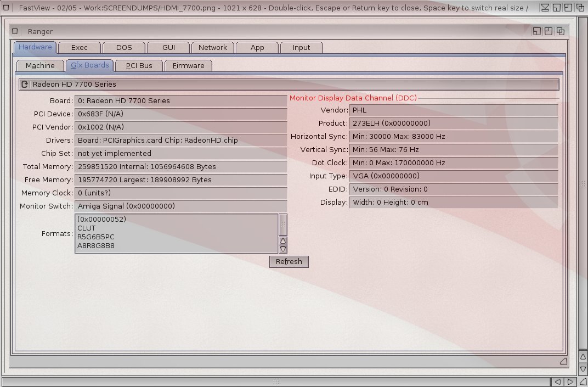This screenshot has height=387, width=588.
Task: Click the Display width and height field
Action: [454, 203]
